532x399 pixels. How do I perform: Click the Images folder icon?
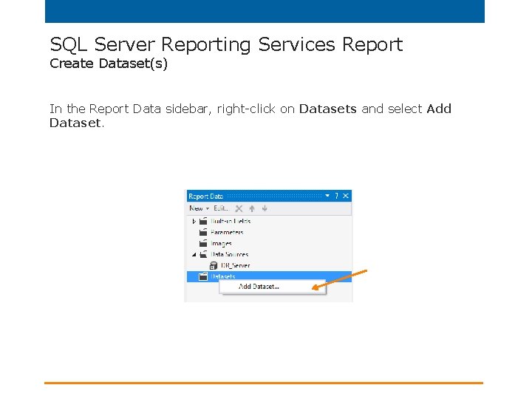(x=203, y=243)
